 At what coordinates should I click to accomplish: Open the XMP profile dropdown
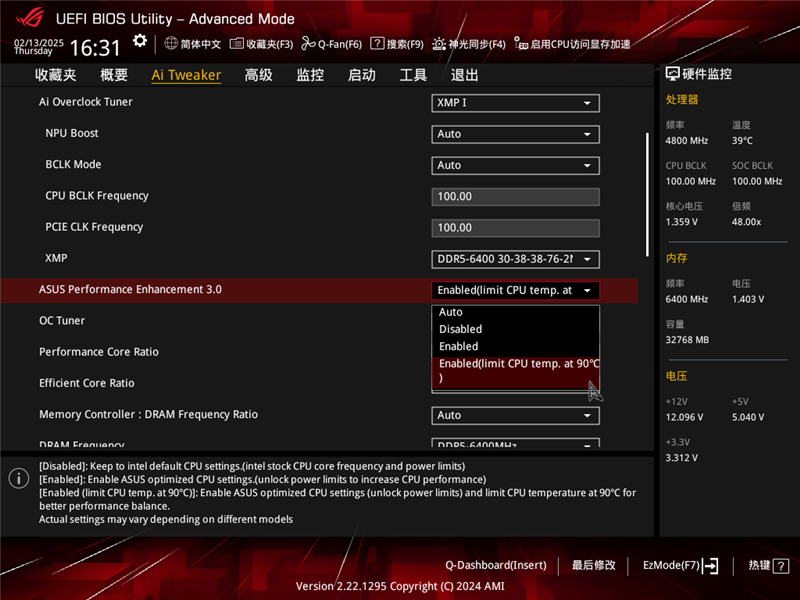point(514,258)
